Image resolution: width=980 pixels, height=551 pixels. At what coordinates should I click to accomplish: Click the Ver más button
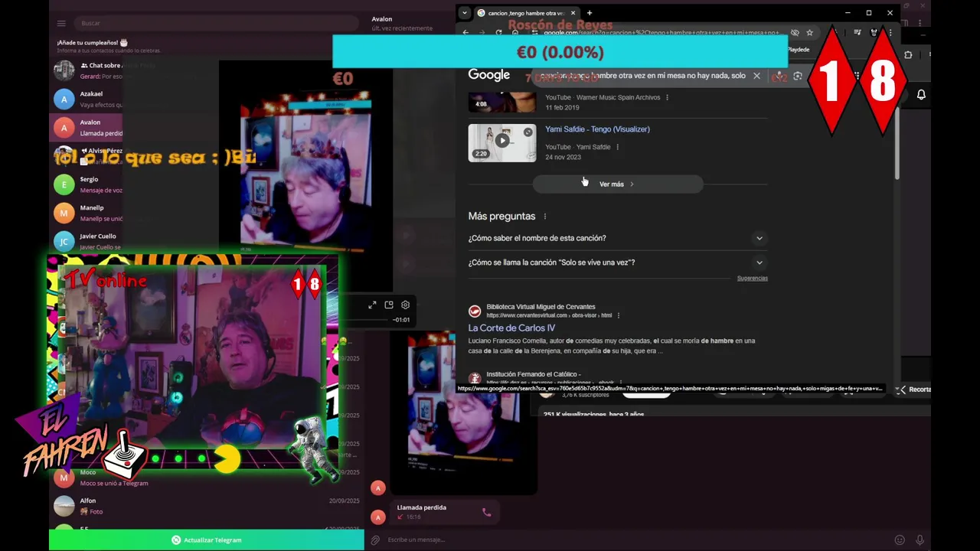pos(618,184)
